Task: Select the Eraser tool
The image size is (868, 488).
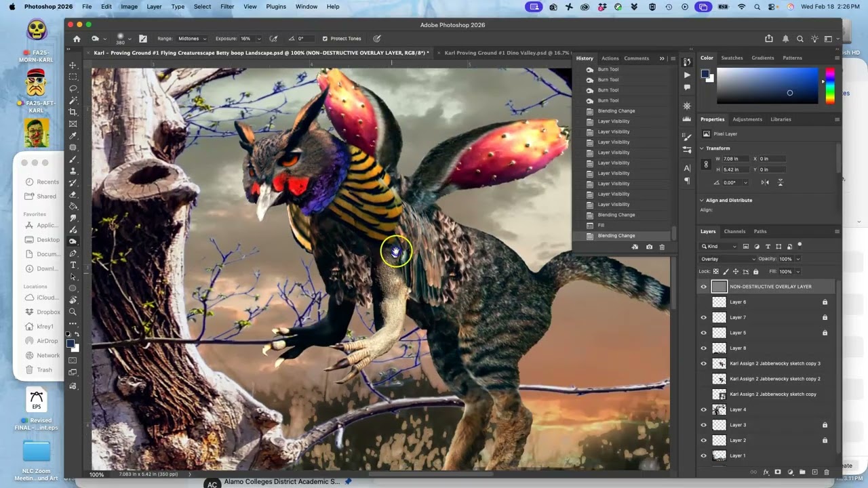Action: (x=73, y=195)
